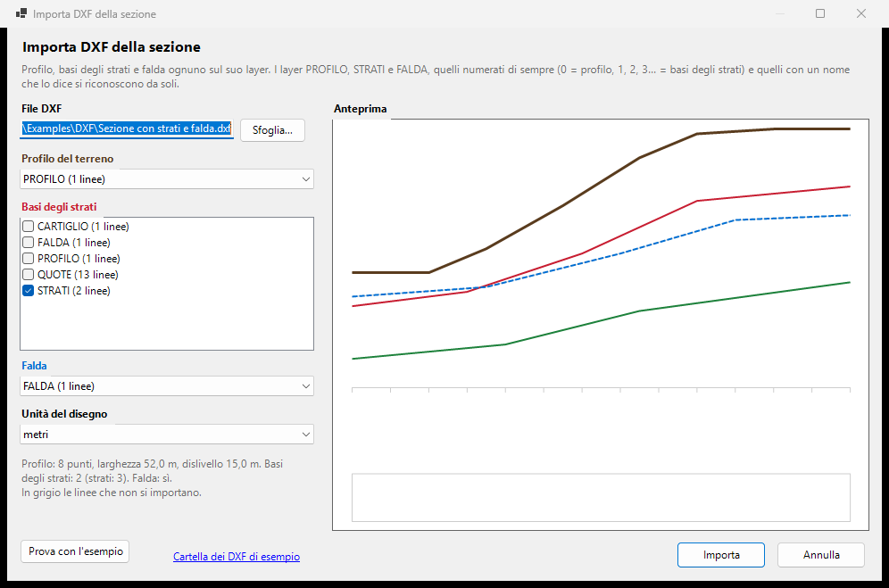The height and width of the screenshot is (588, 889).
Task: Uncheck the STRATI (2 linee) checkbox
Action: pyautogui.click(x=29, y=290)
